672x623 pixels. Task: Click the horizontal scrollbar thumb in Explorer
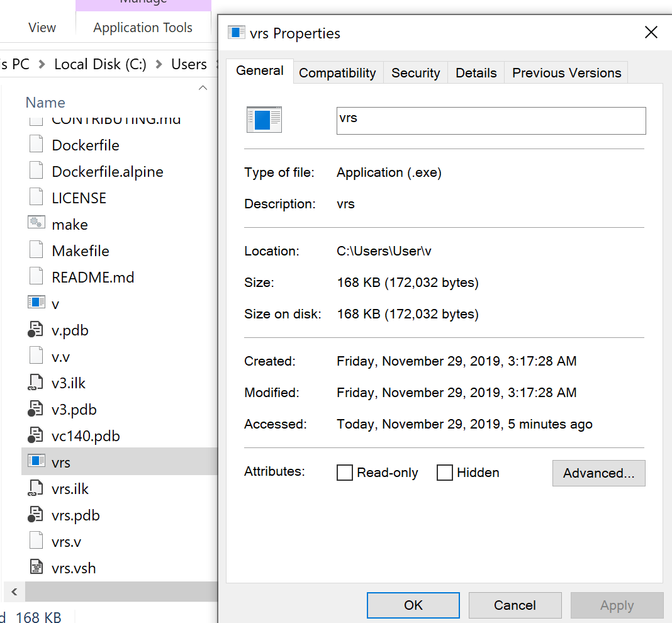[121, 592]
